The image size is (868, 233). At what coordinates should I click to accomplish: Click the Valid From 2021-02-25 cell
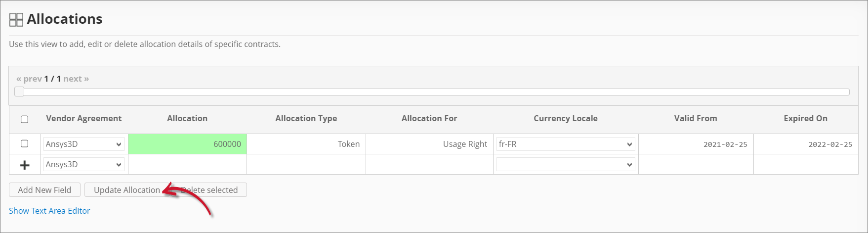tap(696, 144)
